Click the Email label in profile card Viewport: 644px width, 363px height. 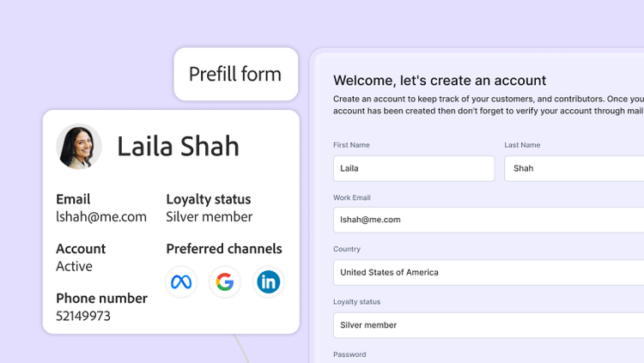click(x=73, y=199)
